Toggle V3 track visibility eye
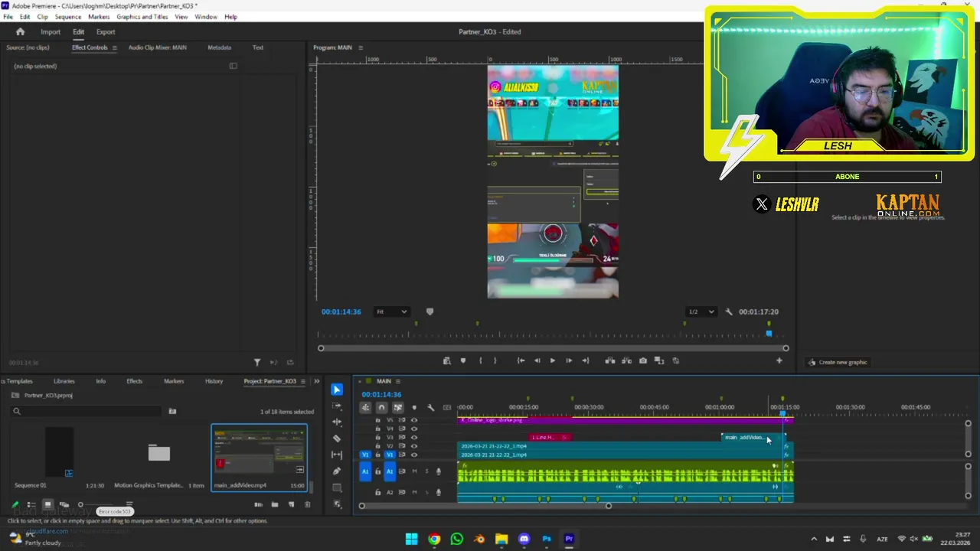The width and height of the screenshot is (980, 551). [x=414, y=437]
